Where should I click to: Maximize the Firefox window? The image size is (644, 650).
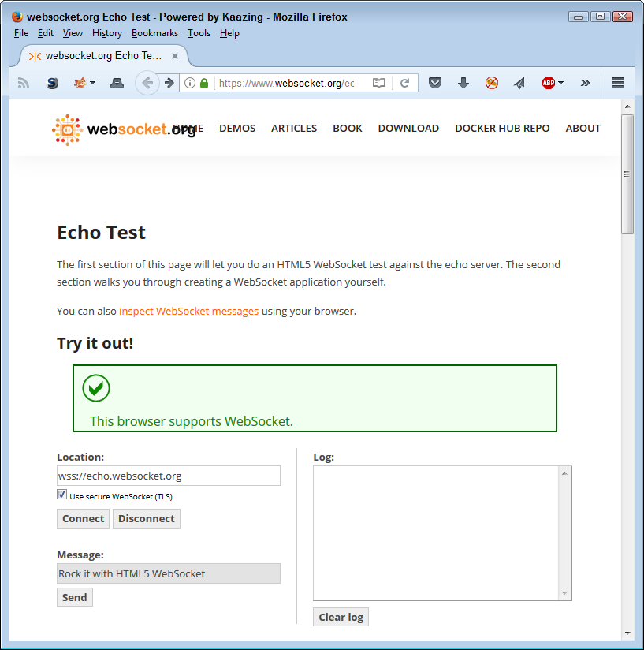coord(600,17)
